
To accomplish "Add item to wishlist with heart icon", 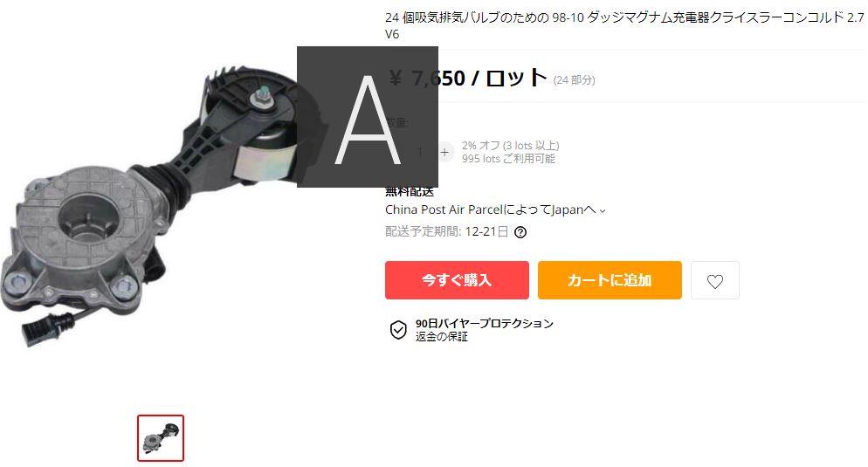I will 714,280.
